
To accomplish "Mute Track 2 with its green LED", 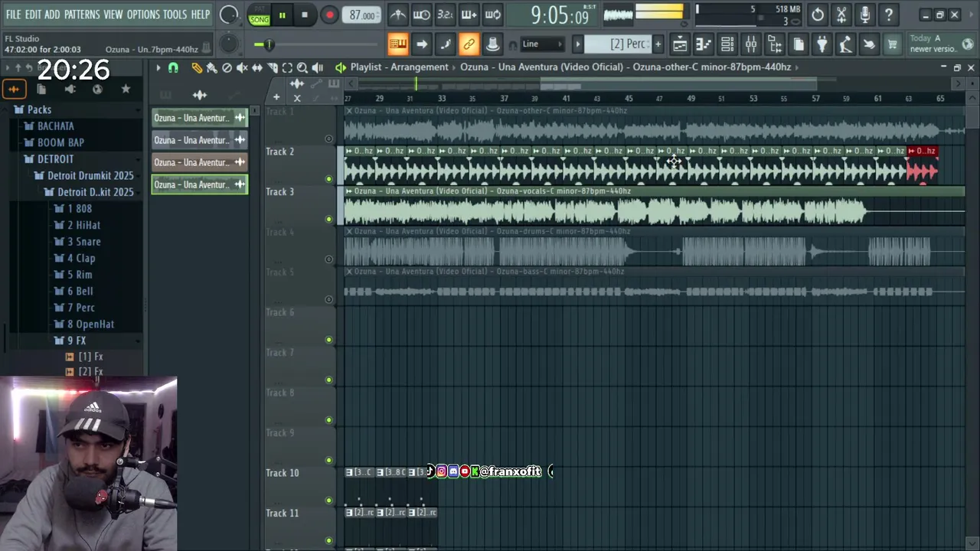I will [329, 179].
